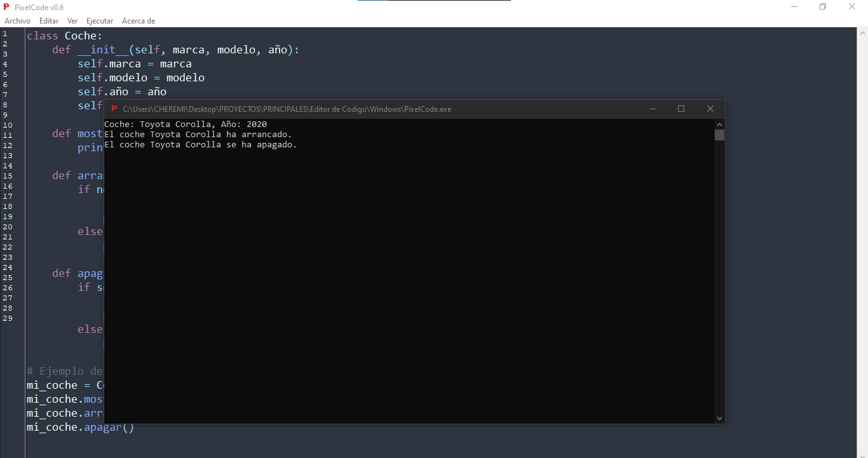Viewport: 868px width, 458px height.
Task: Click the PixelCode logo in main title bar
Action: point(6,7)
